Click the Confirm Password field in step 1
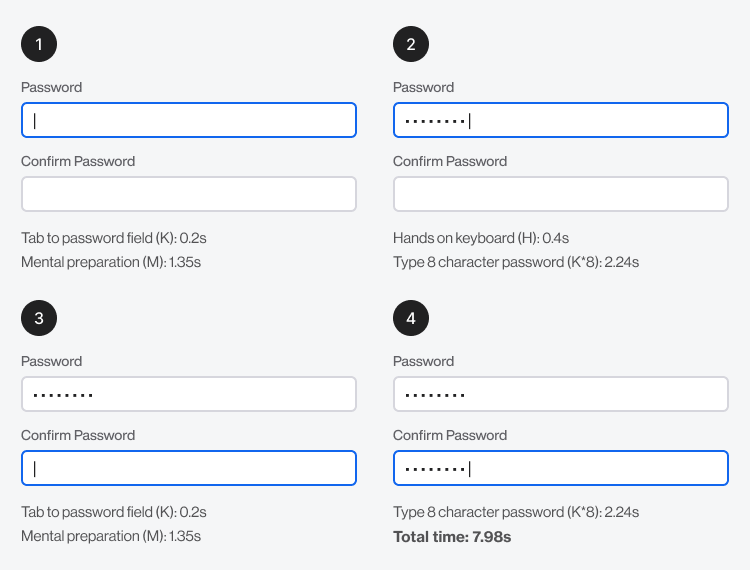 click(188, 194)
